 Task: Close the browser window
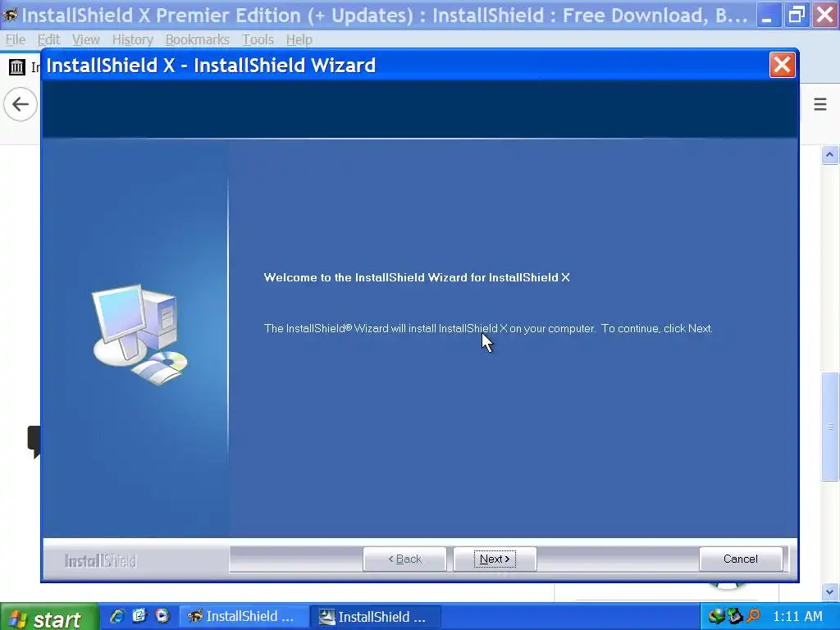tap(825, 15)
